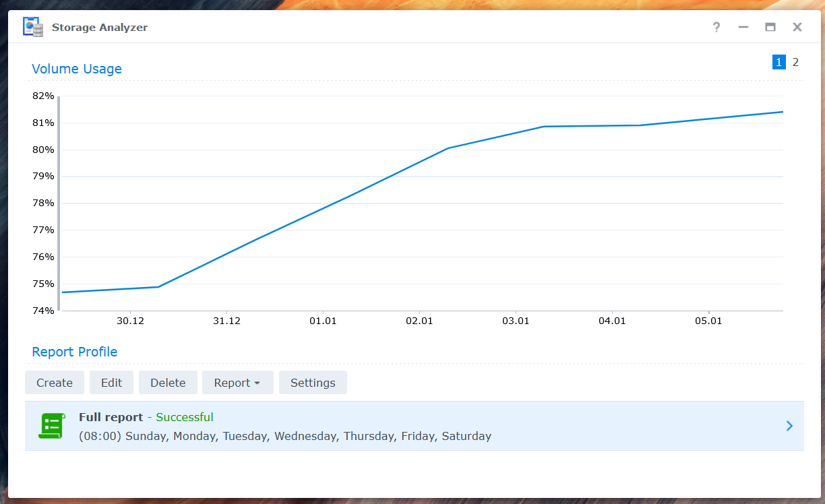Screen dimensions: 825x504
Task: Select volume page 1
Action: coord(779,62)
